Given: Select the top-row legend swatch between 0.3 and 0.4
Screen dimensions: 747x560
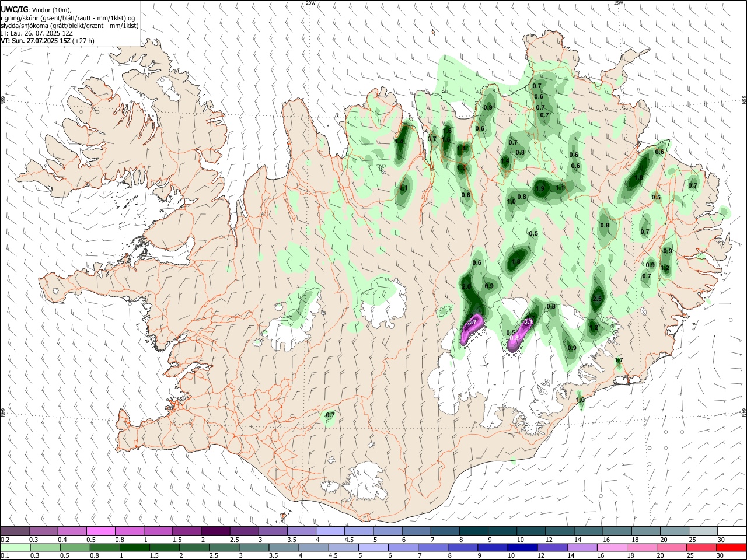Looking at the screenshot, I should click(x=43, y=531).
